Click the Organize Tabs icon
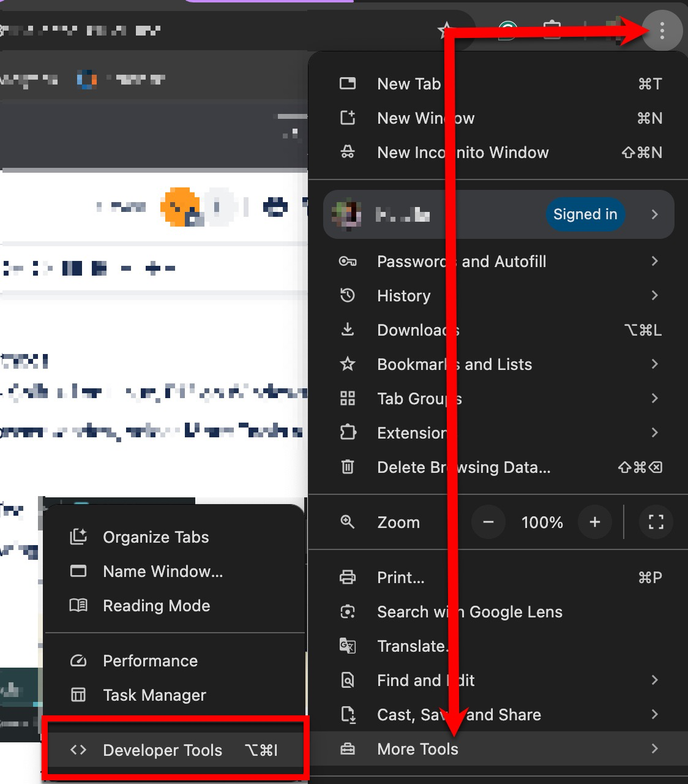Screen dimensions: 688x784 (78, 537)
